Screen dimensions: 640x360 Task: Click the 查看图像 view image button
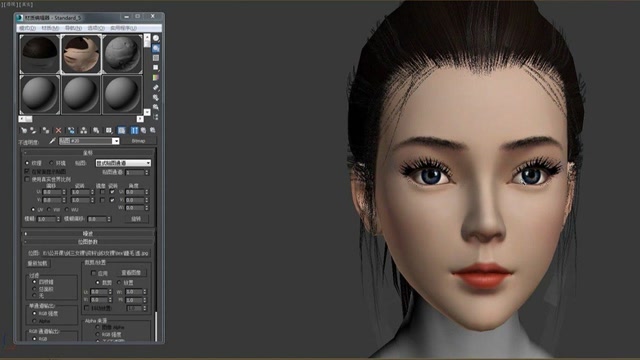131,273
